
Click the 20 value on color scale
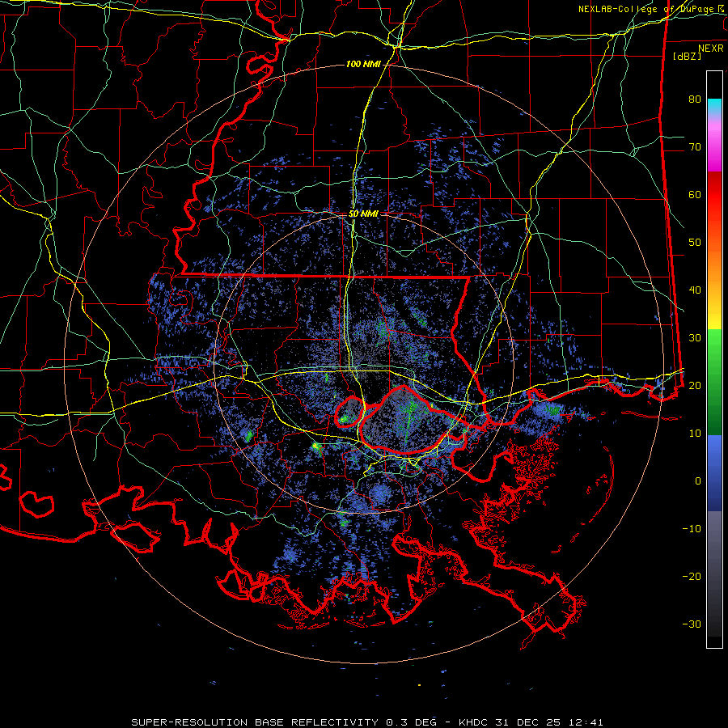tap(695, 385)
